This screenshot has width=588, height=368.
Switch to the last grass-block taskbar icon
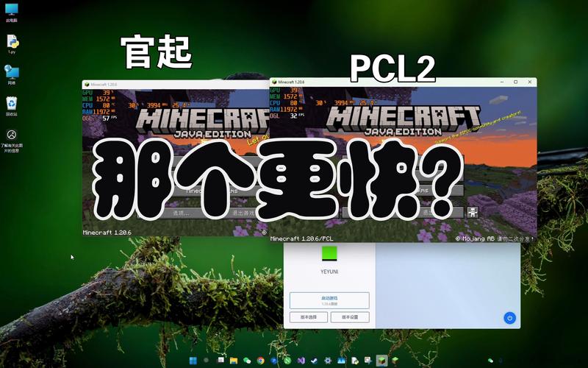(395, 361)
